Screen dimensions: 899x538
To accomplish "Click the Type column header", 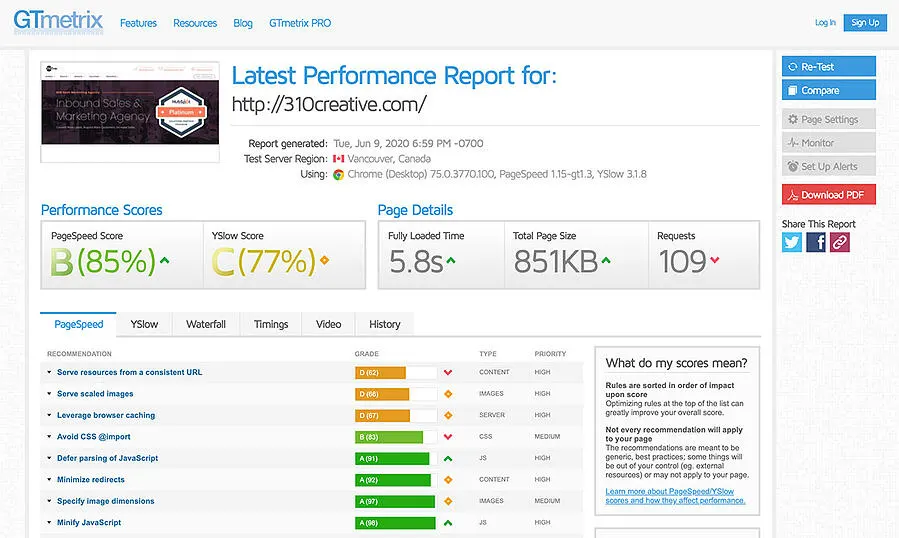I will 488,354.
